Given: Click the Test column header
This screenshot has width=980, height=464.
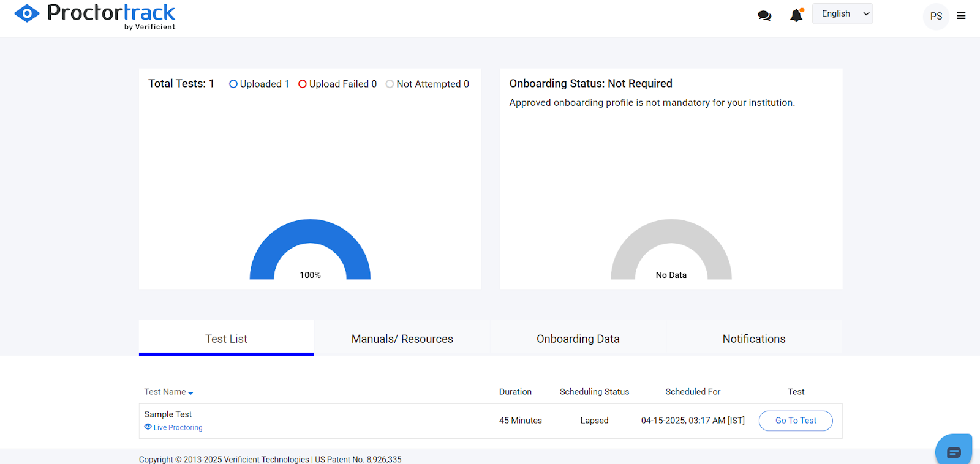Looking at the screenshot, I should pyautogui.click(x=796, y=392).
